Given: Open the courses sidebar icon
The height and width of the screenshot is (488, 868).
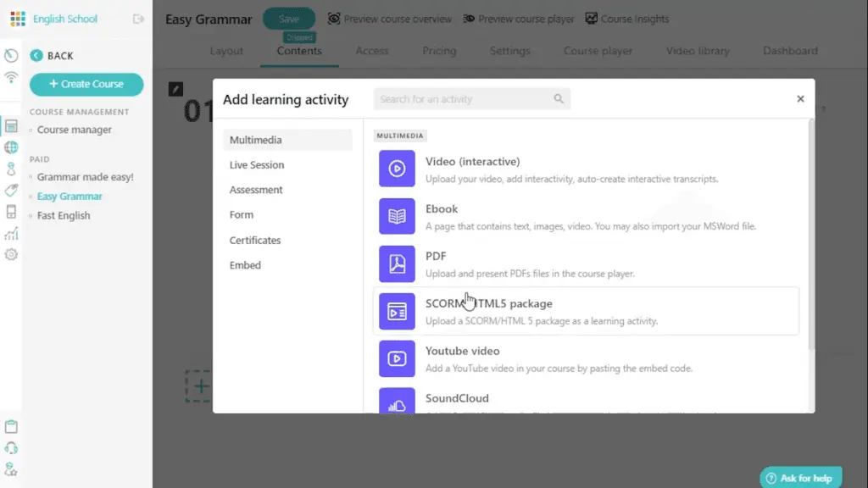Looking at the screenshot, I should pos(11,125).
